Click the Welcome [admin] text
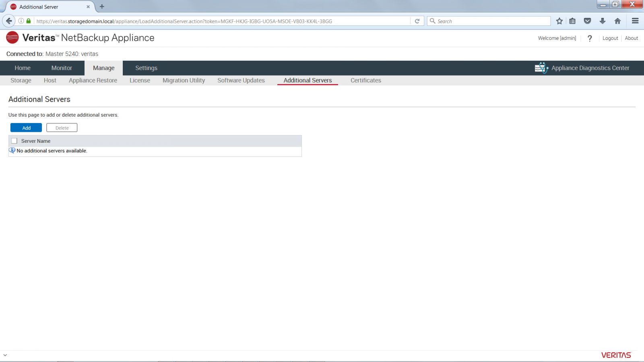The height and width of the screenshot is (362, 644). (557, 38)
